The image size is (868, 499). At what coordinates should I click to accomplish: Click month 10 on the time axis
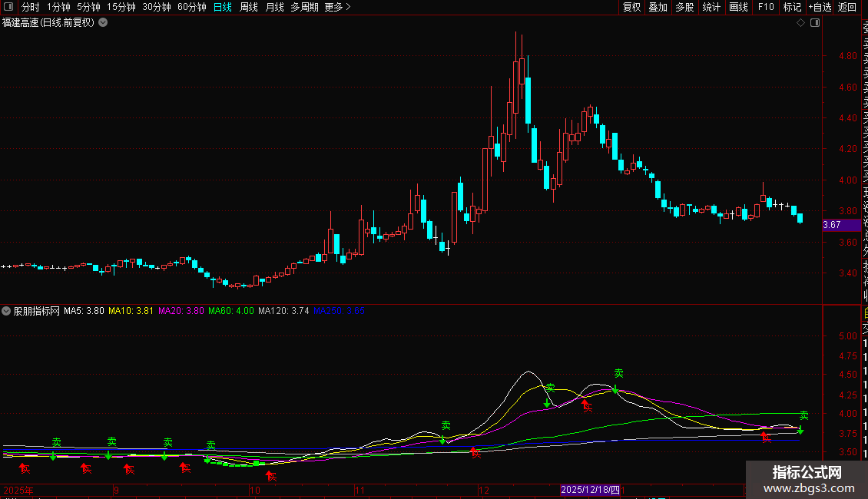[x=255, y=490]
